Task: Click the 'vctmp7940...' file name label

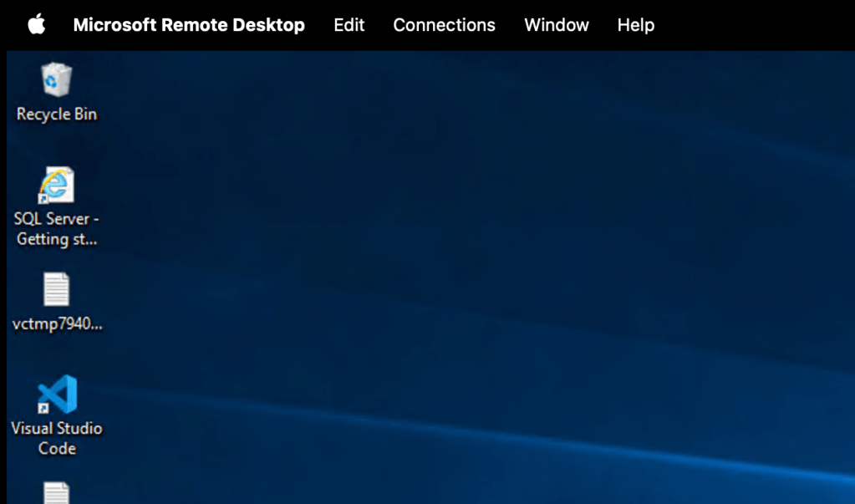Action: [58, 323]
